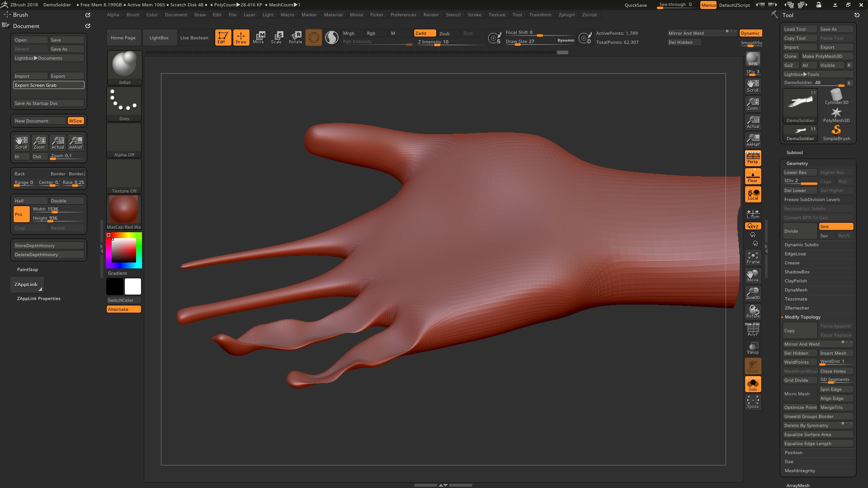Click Export Screen Grab button

point(48,85)
